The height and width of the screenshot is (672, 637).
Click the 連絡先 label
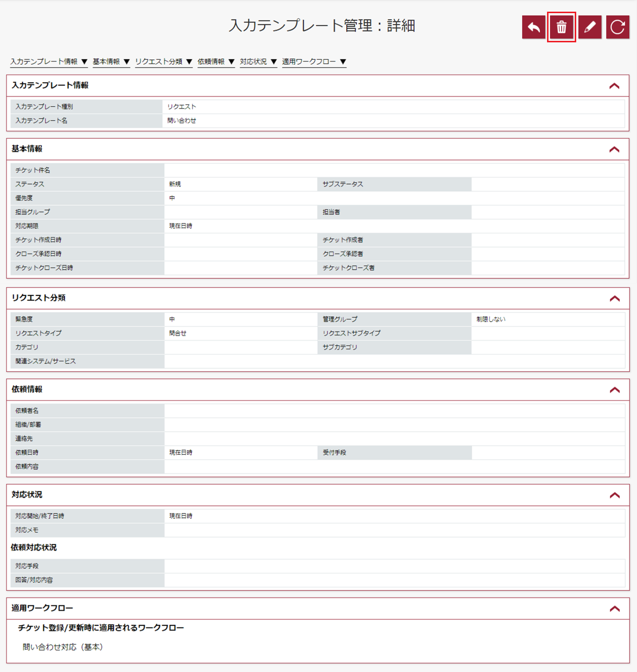coord(24,439)
